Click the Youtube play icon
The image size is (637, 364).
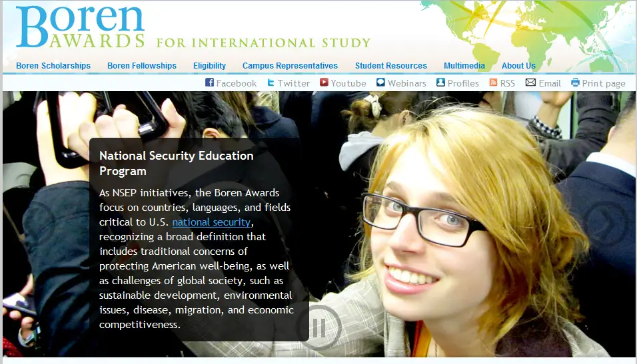(324, 83)
